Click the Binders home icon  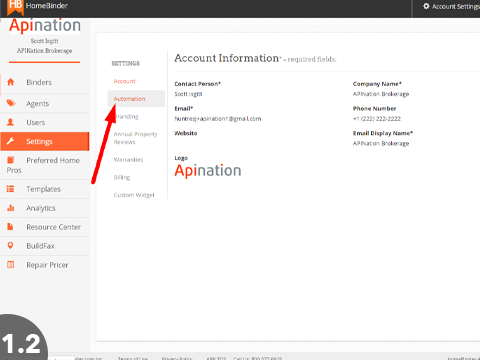point(11,82)
